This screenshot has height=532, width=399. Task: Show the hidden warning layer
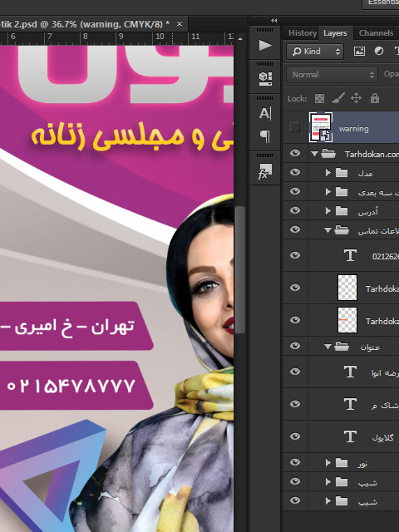click(x=295, y=127)
